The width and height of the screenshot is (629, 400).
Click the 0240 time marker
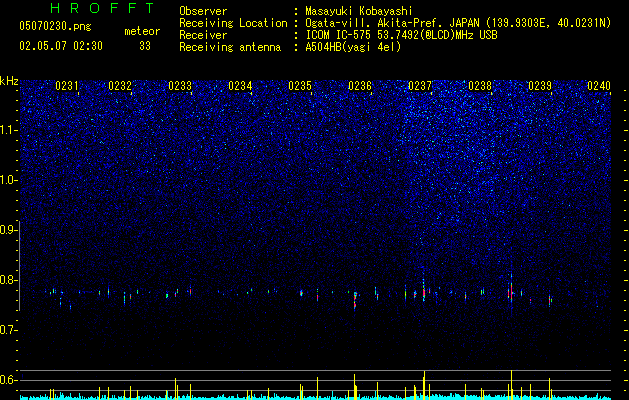click(x=599, y=86)
